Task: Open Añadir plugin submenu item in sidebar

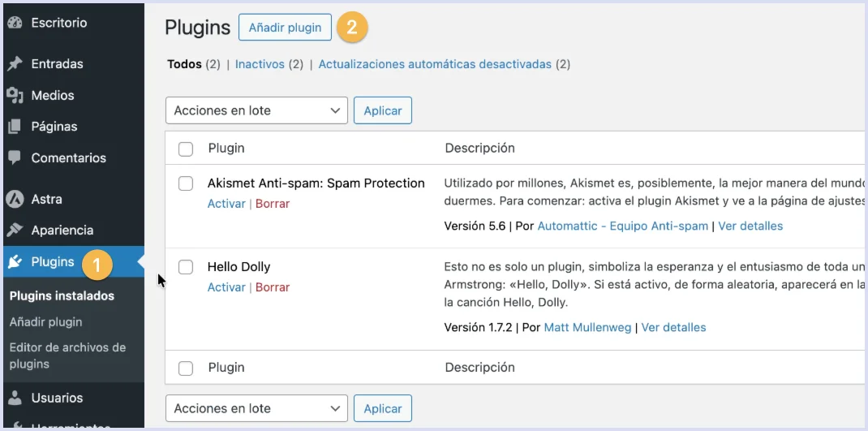Action: [x=46, y=322]
